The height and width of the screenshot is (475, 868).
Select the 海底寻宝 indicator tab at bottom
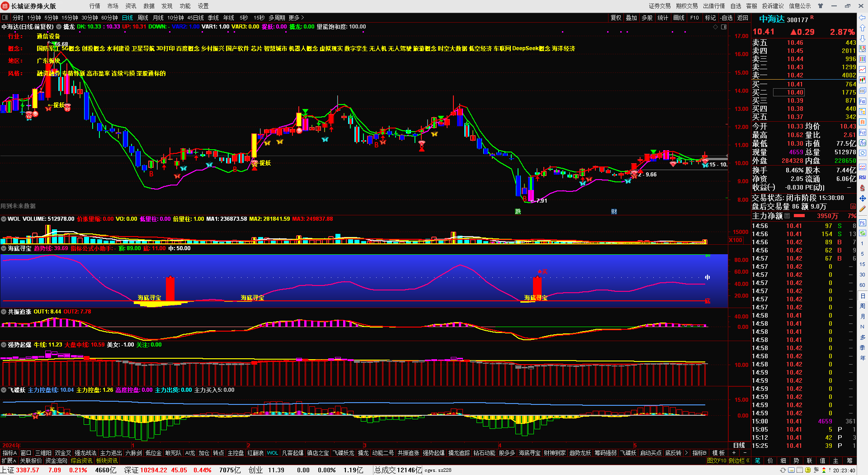[529, 453]
